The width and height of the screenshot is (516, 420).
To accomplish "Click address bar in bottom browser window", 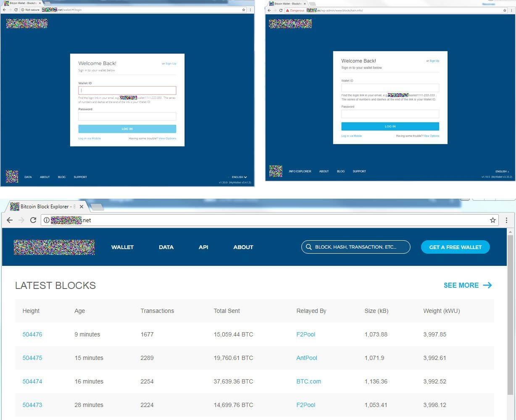I will (269, 220).
